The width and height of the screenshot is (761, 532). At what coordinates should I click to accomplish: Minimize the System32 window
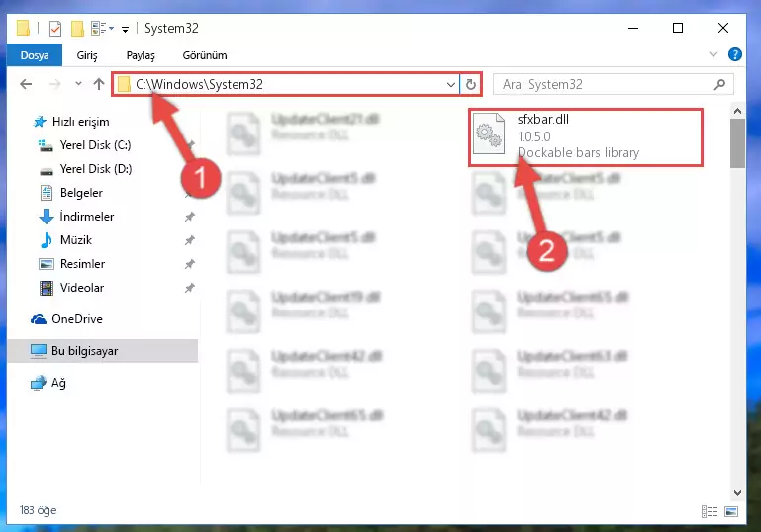coord(633,28)
